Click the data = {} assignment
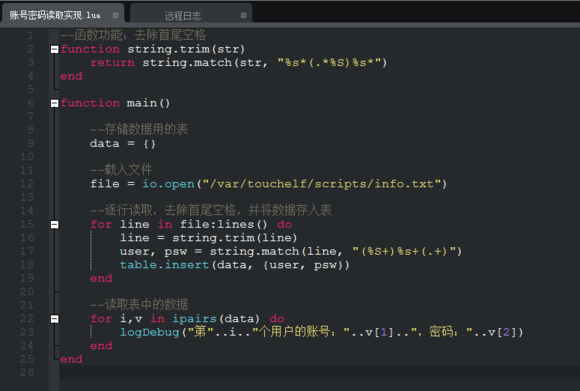Viewport: 580px width, 391px height. click(x=123, y=144)
